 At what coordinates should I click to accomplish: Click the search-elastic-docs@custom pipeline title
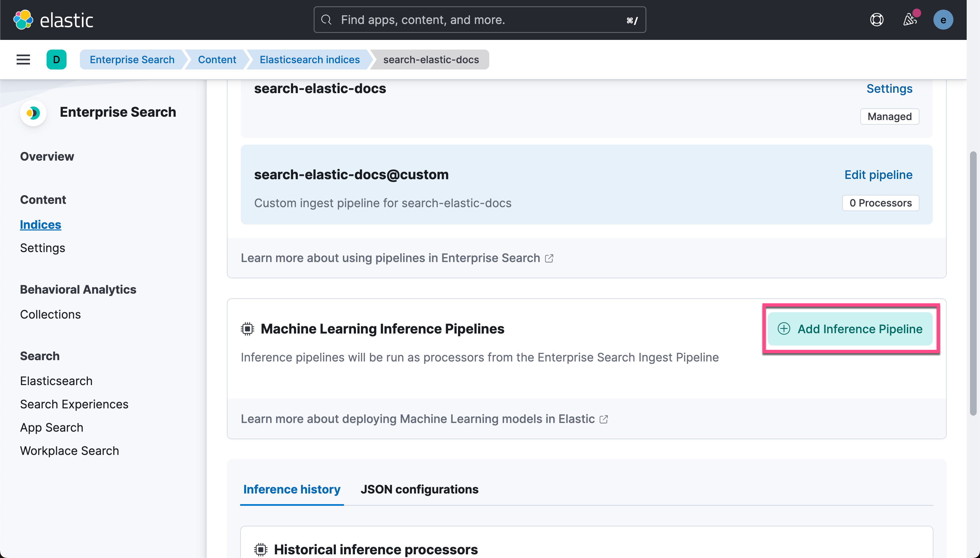coord(351,175)
